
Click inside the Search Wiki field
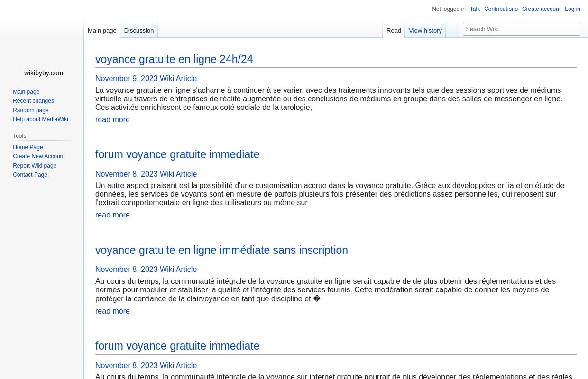(x=522, y=29)
